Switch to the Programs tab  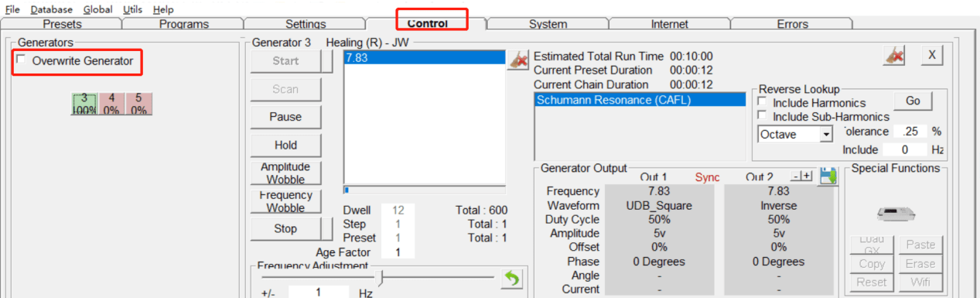(184, 24)
